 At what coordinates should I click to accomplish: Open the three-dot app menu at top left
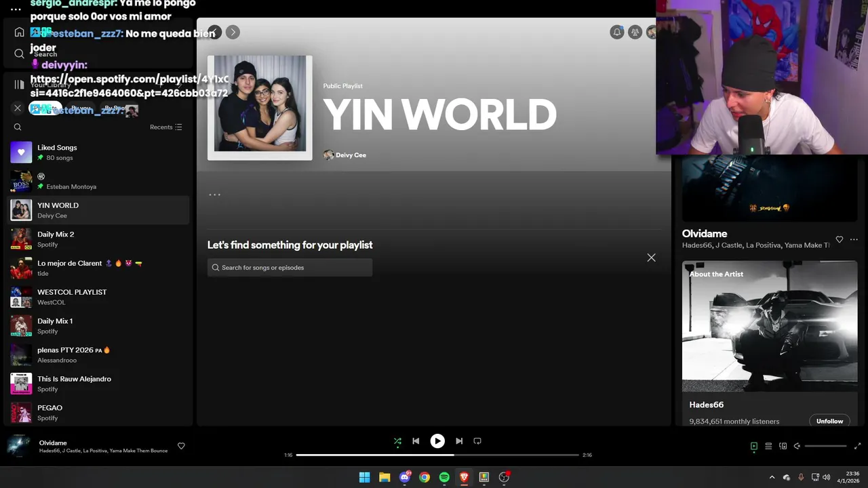(x=16, y=9)
